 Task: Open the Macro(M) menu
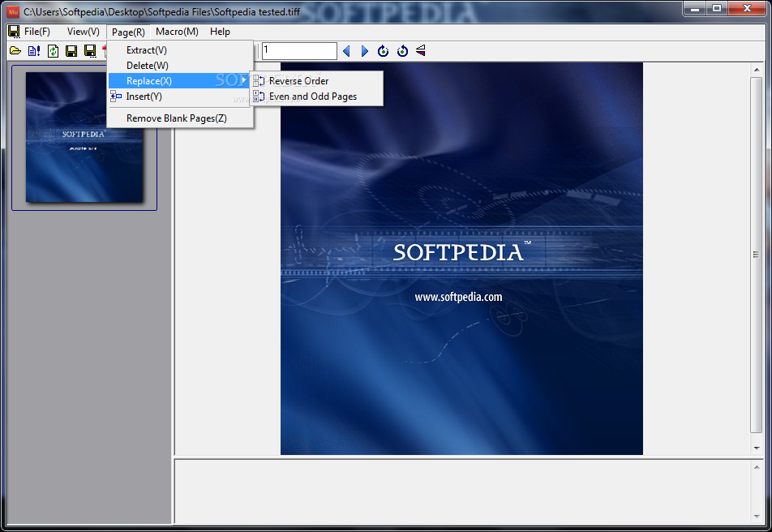coord(177,32)
